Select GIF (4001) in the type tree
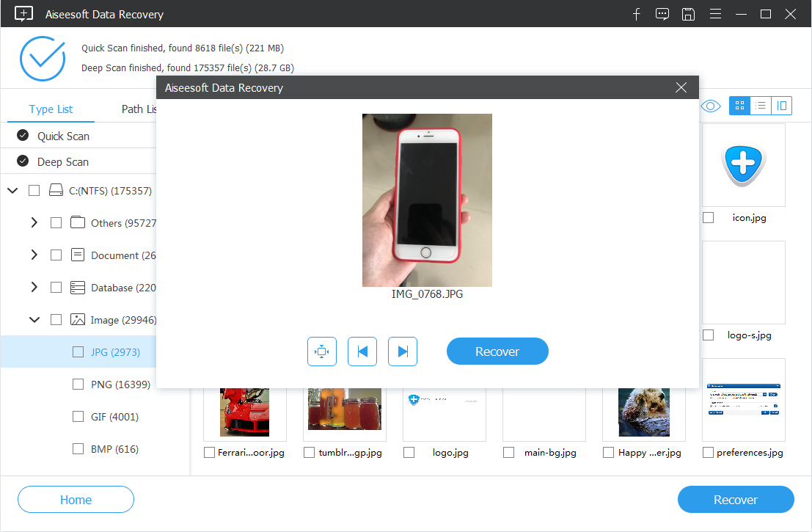This screenshot has width=812, height=532. click(x=115, y=417)
